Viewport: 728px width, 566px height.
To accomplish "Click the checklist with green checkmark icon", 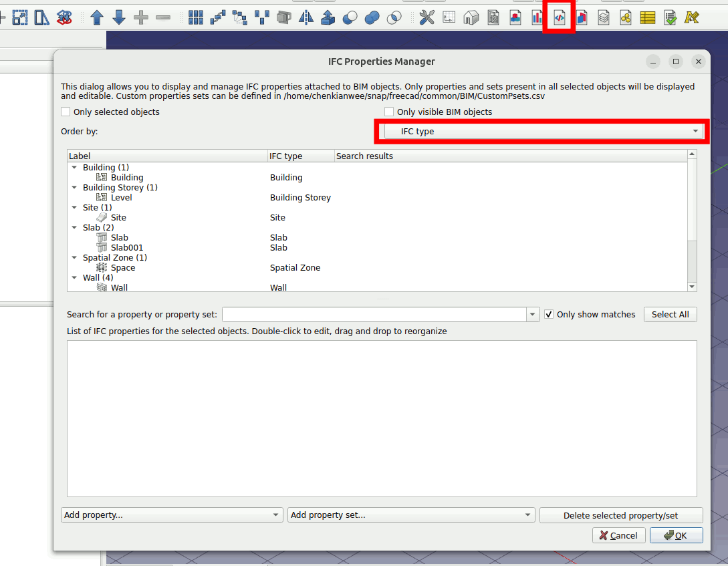I will pyautogui.click(x=669, y=18).
